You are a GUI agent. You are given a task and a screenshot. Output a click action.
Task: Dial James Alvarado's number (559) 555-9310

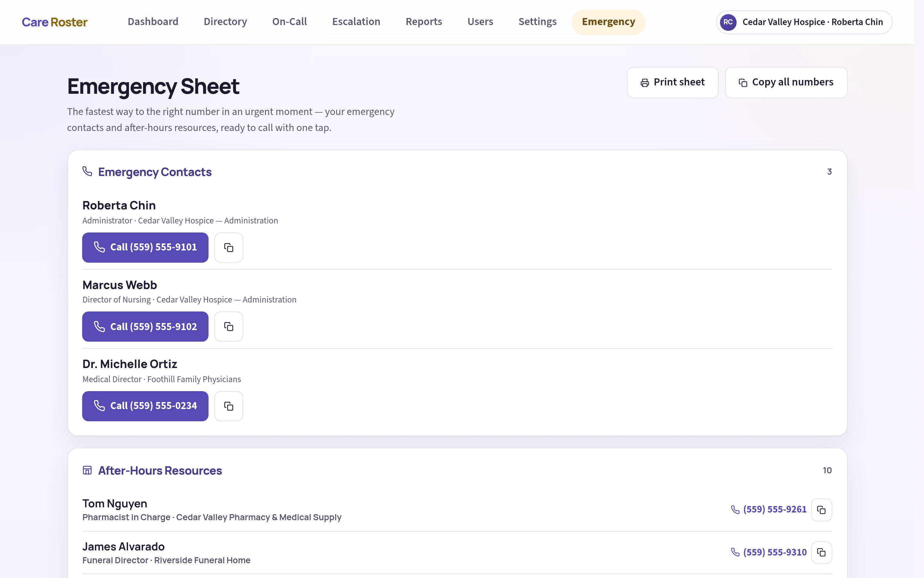(769, 552)
